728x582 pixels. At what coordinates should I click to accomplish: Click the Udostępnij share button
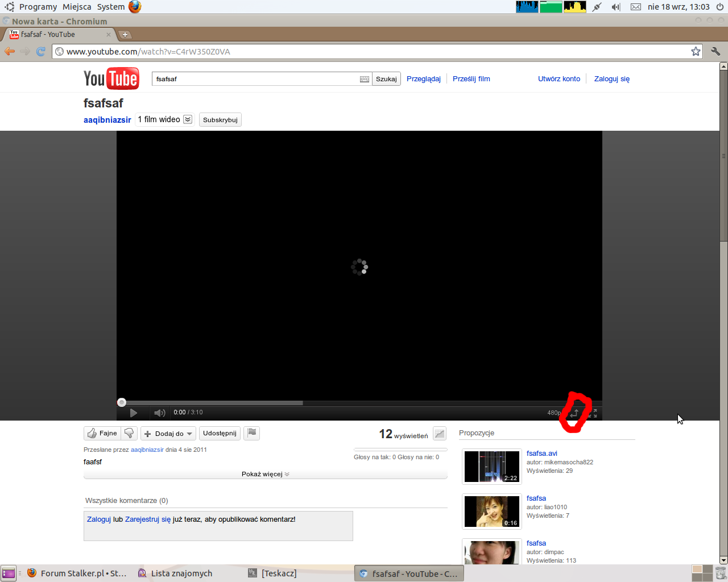(220, 433)
